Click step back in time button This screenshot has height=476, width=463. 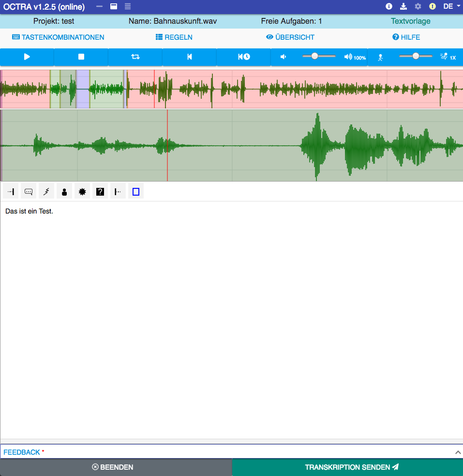(244, 57)
